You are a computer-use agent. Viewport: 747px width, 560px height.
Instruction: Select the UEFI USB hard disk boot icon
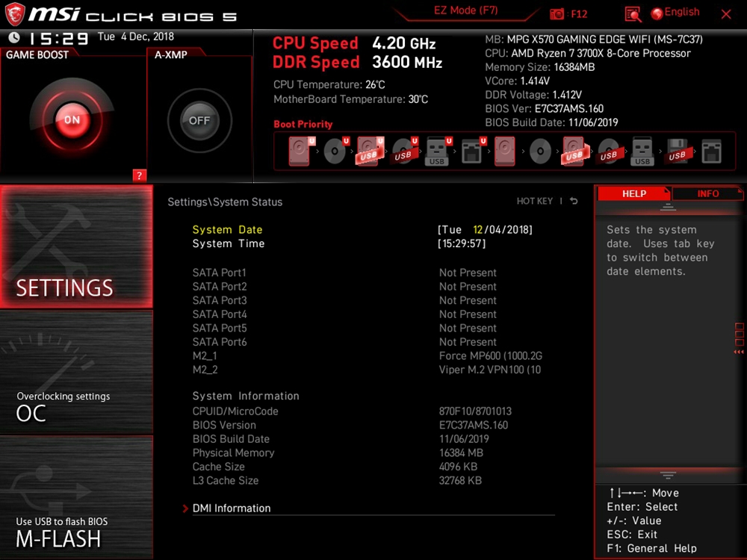(x=371, y=151)
